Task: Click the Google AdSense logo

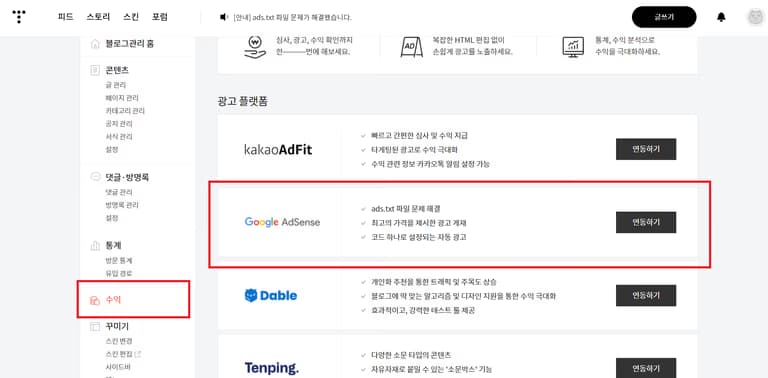Action: (x=282, y=222)
